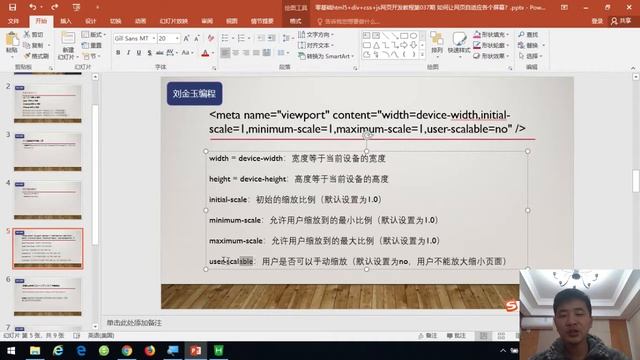640x360 pixels.
Task: Increase the font size
Action: click(187, 38)
